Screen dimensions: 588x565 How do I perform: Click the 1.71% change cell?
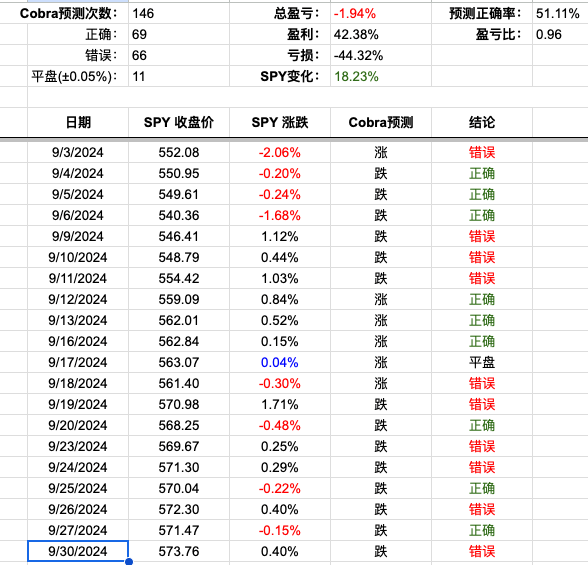(x=280, y=404)
